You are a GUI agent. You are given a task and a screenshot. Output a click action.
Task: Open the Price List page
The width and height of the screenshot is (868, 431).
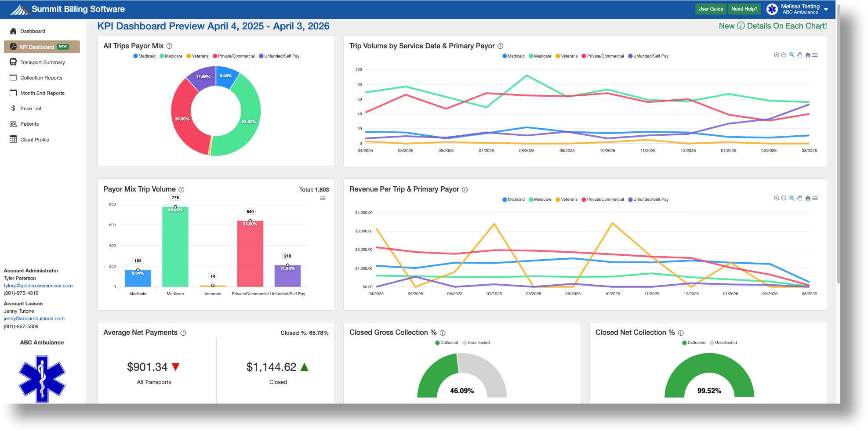31,108
